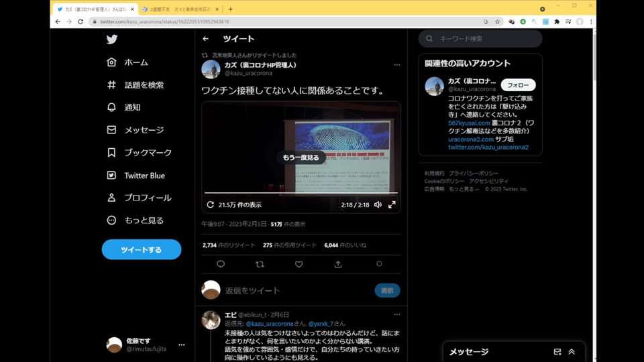This screenshot has height=362, width=644.
Task: Click the back arrow beside ツイート heading
Action: click(206, 39)
